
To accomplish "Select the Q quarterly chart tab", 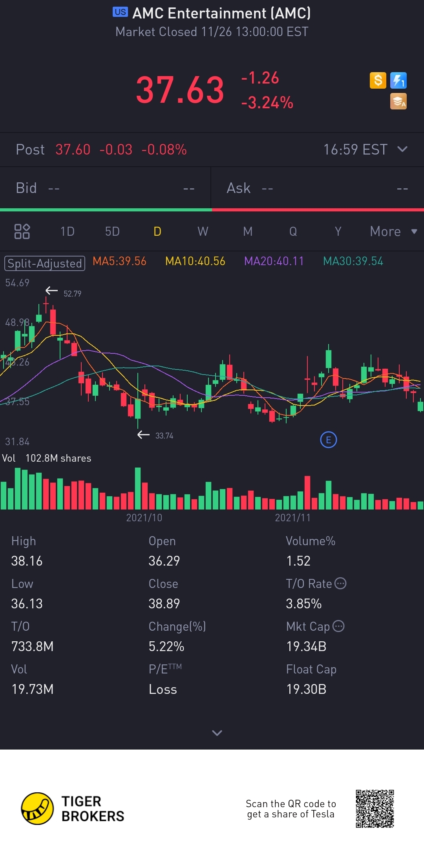I will coord(293,231).
